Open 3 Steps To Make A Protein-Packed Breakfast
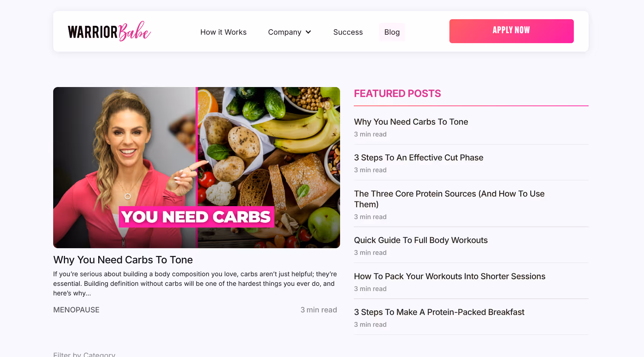 (x=439, y=312)
